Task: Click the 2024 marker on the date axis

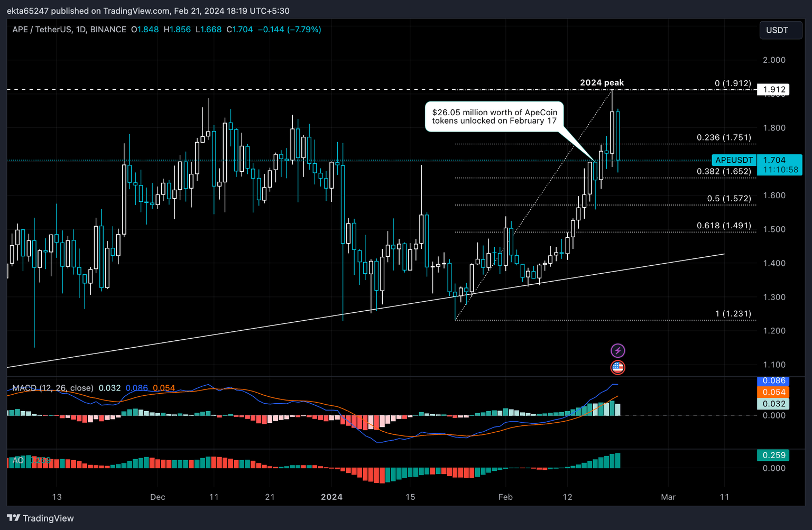Action: [331, 497]
